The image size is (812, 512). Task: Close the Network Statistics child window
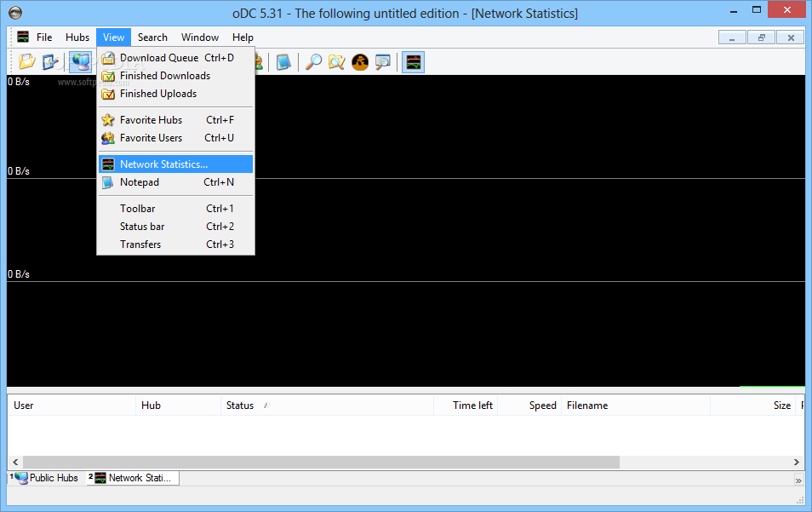(791, 37)
